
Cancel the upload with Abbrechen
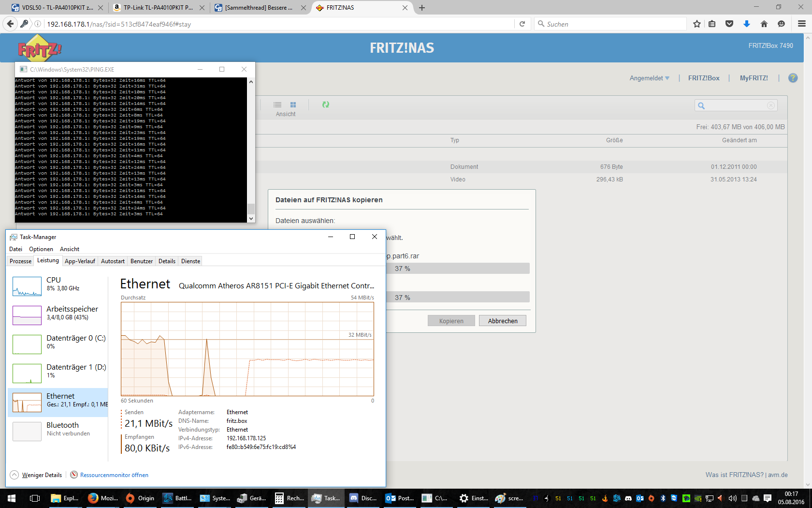click(x=503, y=321)
